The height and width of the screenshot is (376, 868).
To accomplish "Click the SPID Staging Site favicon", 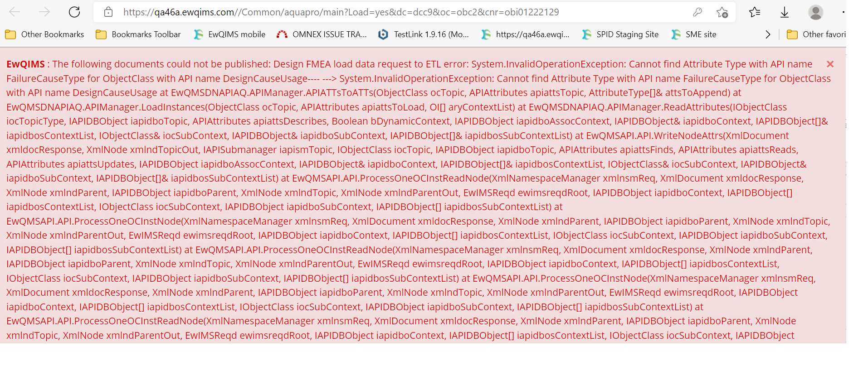I will (587, 34).
